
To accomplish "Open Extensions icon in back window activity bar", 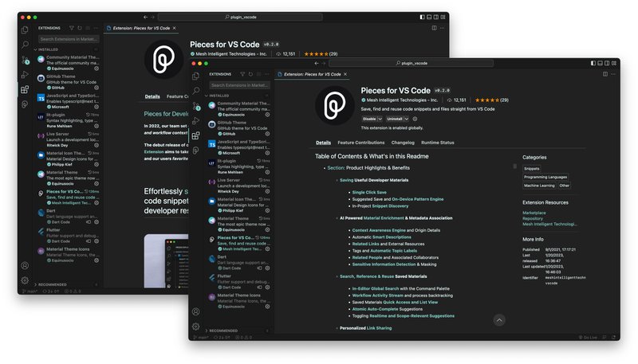I will pos(25,89).
